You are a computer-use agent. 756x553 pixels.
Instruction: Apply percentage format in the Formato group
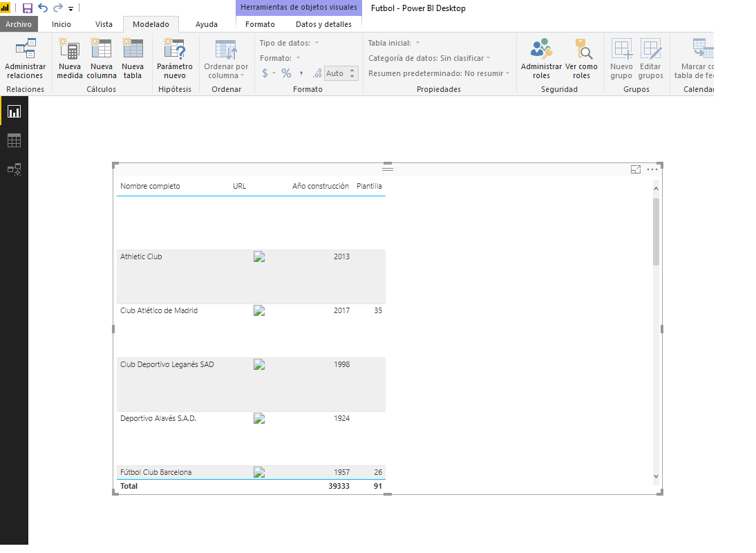285,73
